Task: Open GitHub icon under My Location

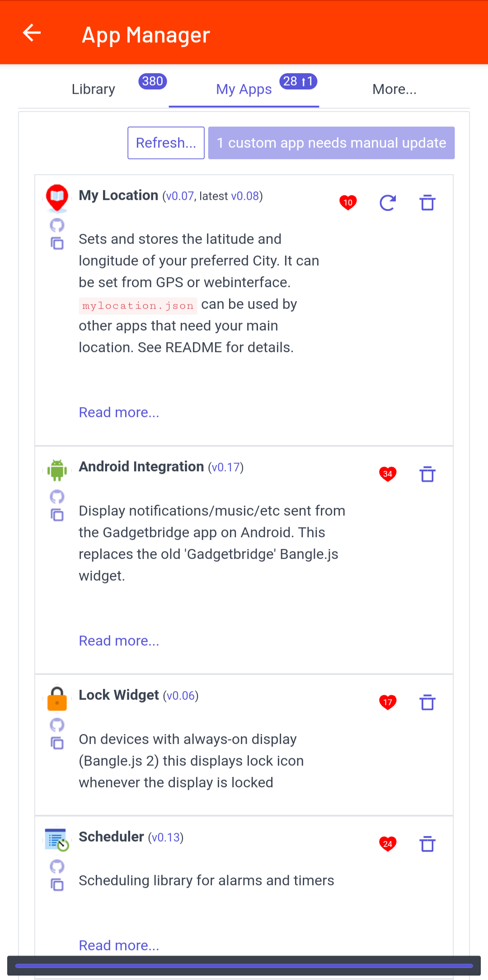Action: (x=57, y=225)
